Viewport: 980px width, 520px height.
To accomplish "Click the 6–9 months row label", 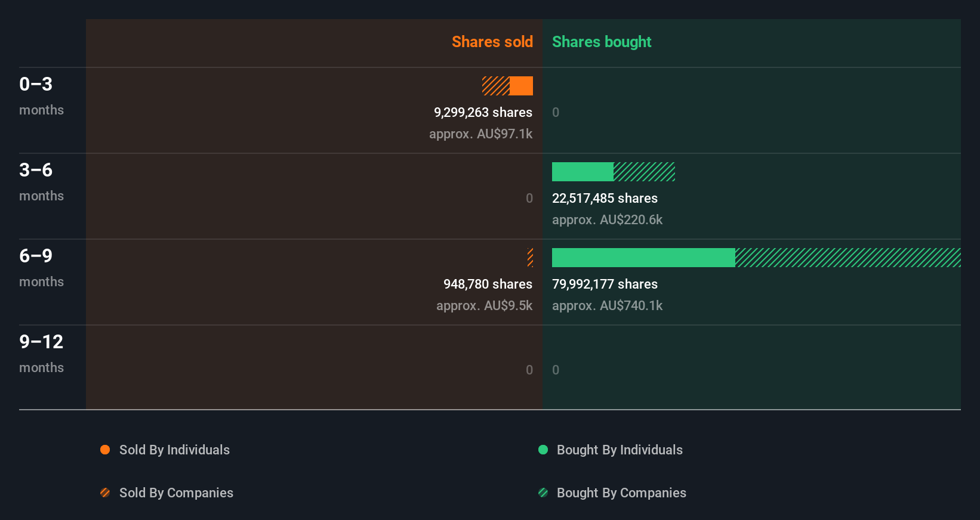I will coord(41,268).
